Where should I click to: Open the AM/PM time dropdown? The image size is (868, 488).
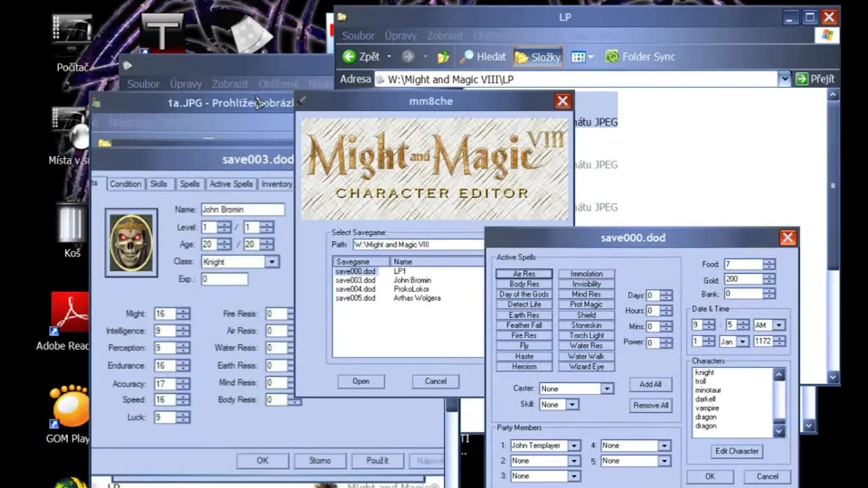click(778, 325)
